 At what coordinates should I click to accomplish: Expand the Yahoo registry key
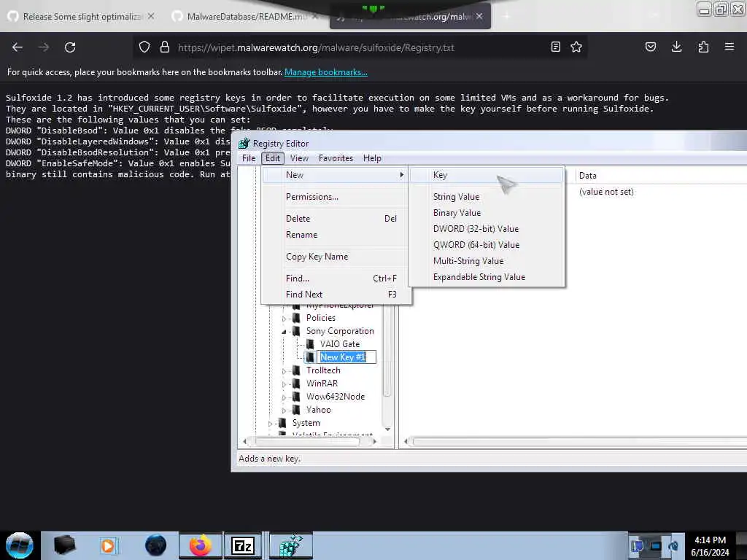point(284,410)
